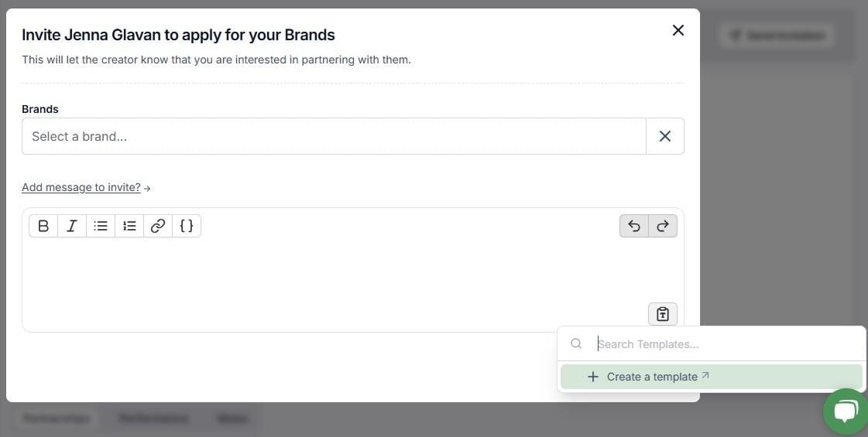Open the green chat support widget

pyautogui.click(x=846, y=411)
